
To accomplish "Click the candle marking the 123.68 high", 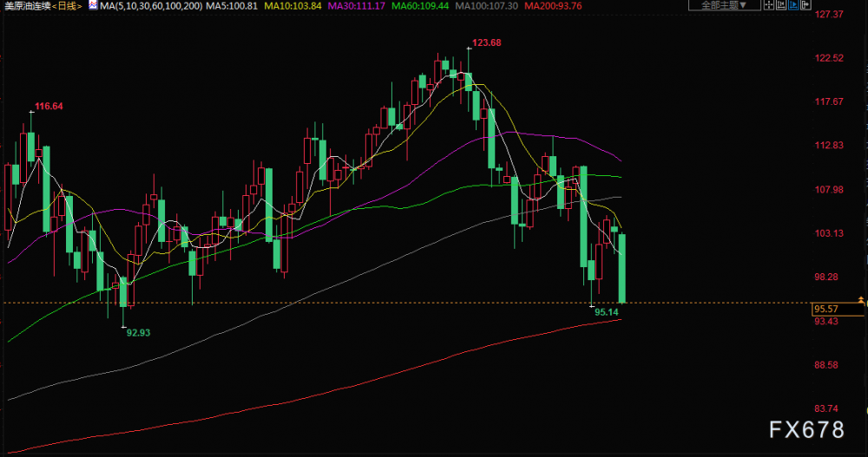I will coord(469,81).
